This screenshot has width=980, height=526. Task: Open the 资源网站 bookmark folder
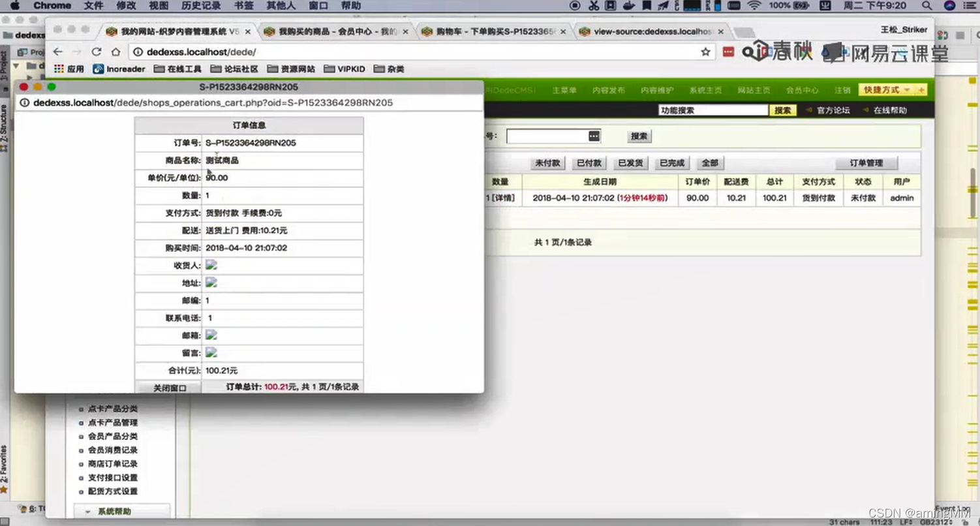point(291,69)
